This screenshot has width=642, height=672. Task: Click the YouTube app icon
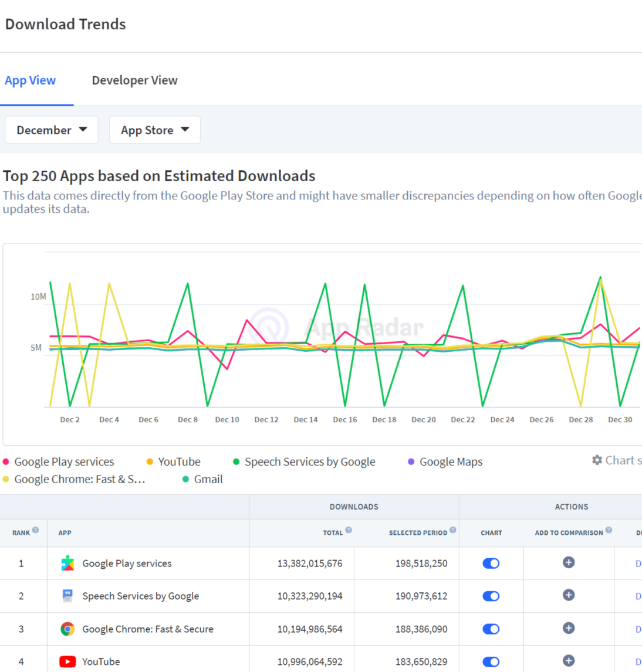[x=67, y=661]
